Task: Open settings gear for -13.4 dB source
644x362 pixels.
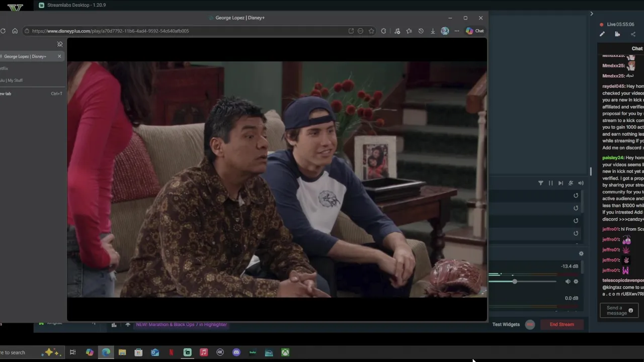Action: tap(576, 282)
